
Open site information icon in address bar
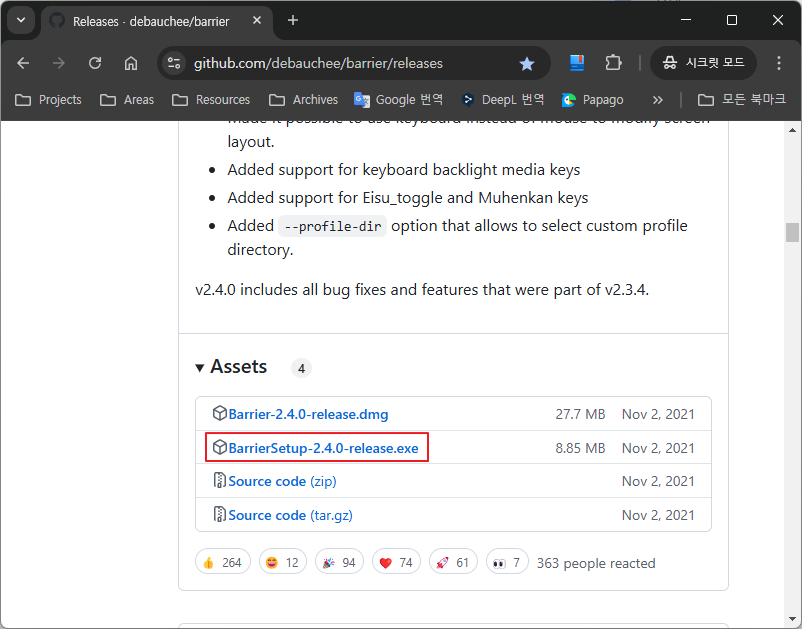tap(174, 63)
